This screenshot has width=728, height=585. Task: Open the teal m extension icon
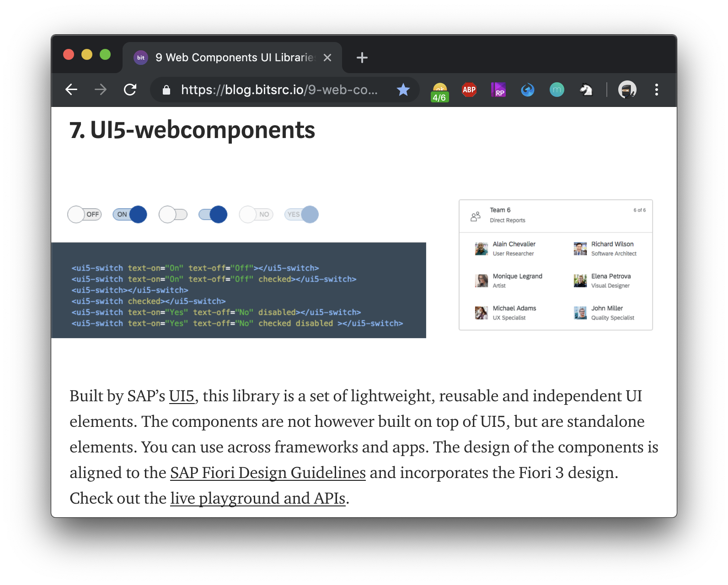[x=557, y=90]
